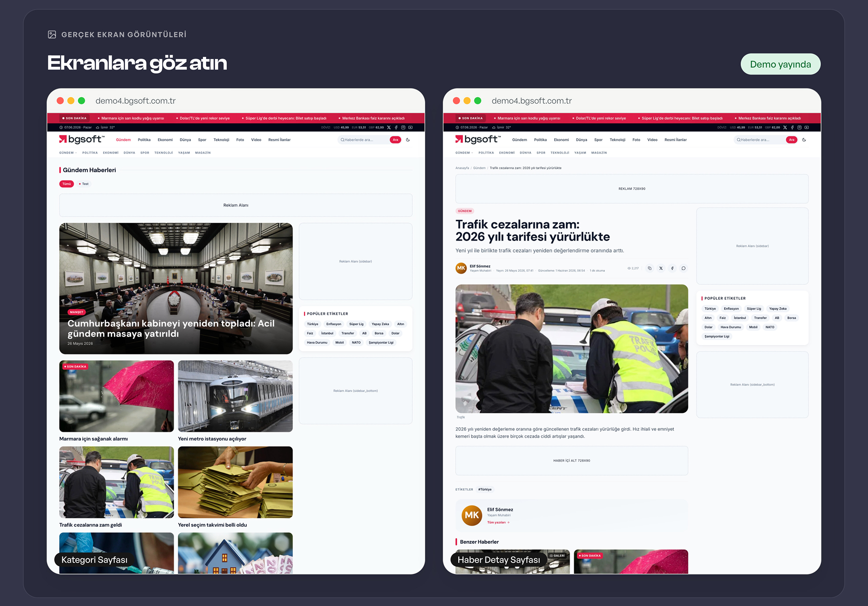The image size is (868, 606).
Task: Click the İzmir weather cloud icon on category page
Action: (98, 128)
